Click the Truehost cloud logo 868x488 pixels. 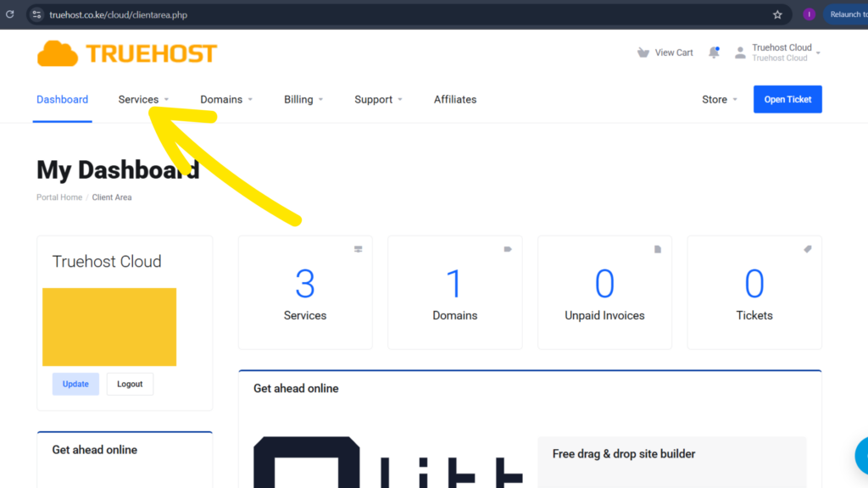127,53
